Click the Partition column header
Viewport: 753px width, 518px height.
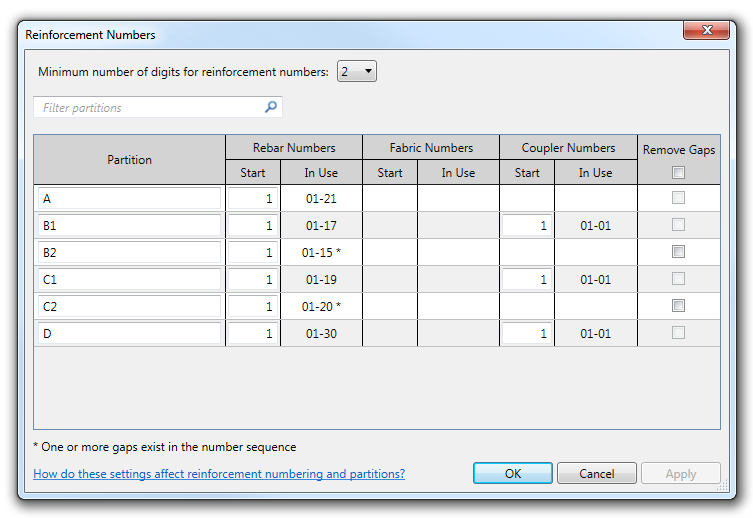[130, 160]
